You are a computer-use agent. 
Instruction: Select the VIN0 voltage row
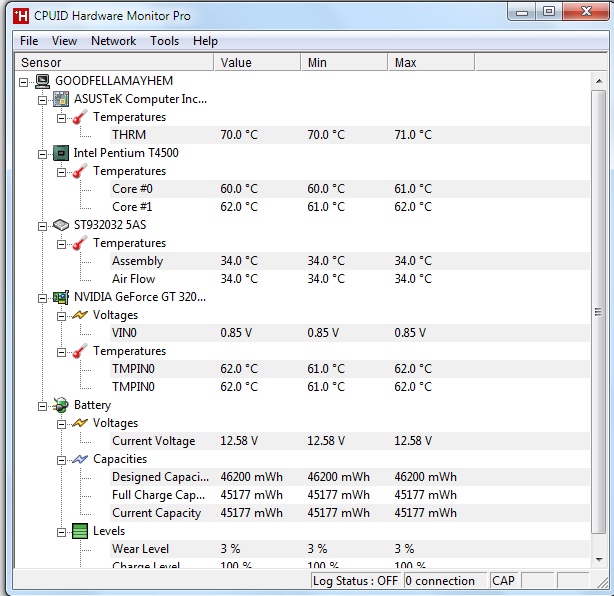350,333
